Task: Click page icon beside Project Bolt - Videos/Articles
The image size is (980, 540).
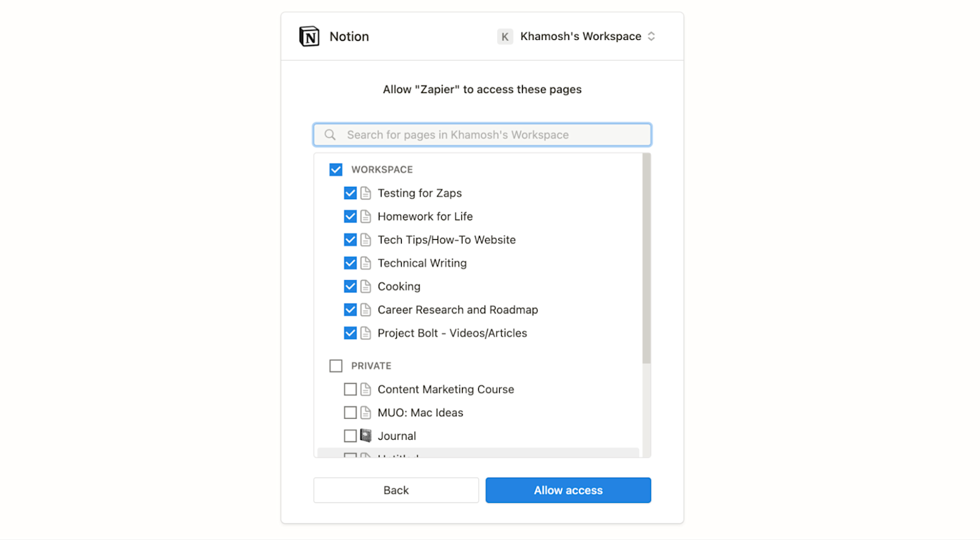Action: [x=365, y=333]
